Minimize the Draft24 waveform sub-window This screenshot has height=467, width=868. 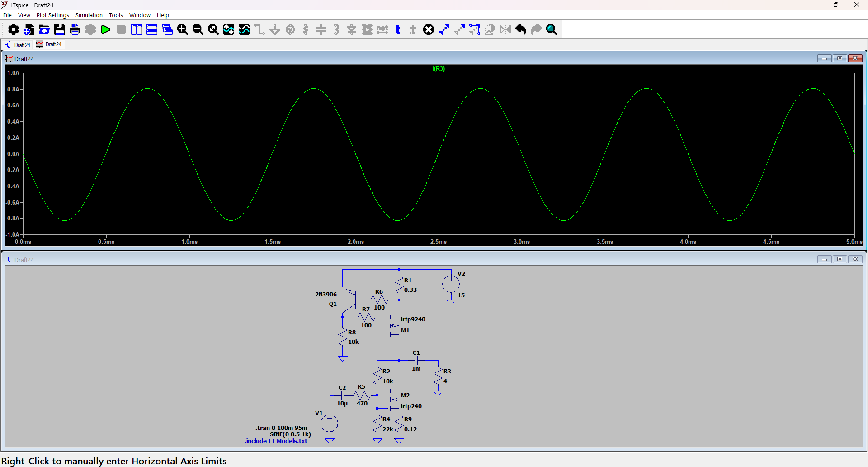824,58
